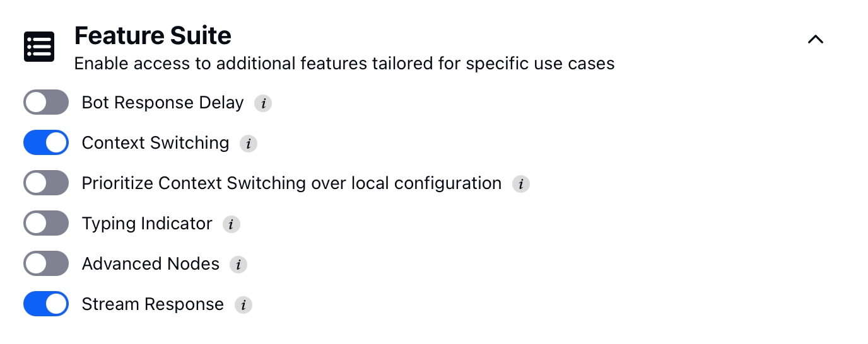
Task: Open Stream Response info icon
Action: 243,305
